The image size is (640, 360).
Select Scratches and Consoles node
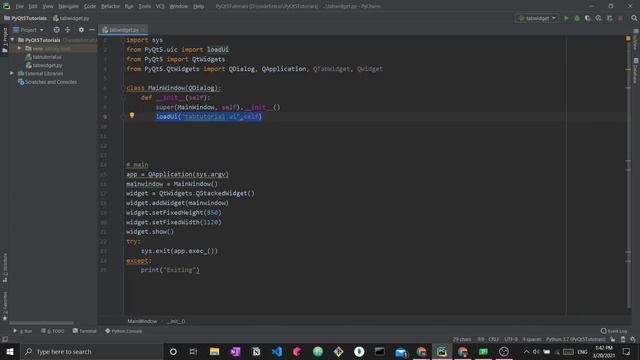pos(47,82)
